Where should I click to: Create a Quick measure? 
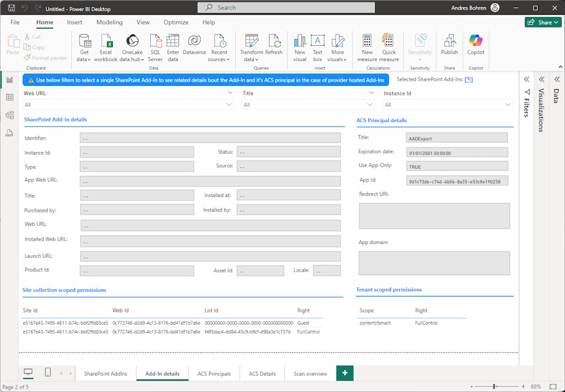(389, 47)
